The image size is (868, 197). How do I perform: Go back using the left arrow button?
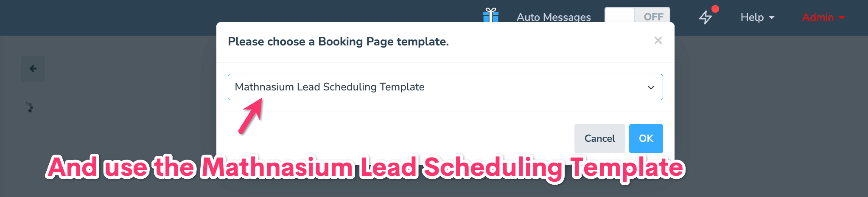tap(33, 69)
